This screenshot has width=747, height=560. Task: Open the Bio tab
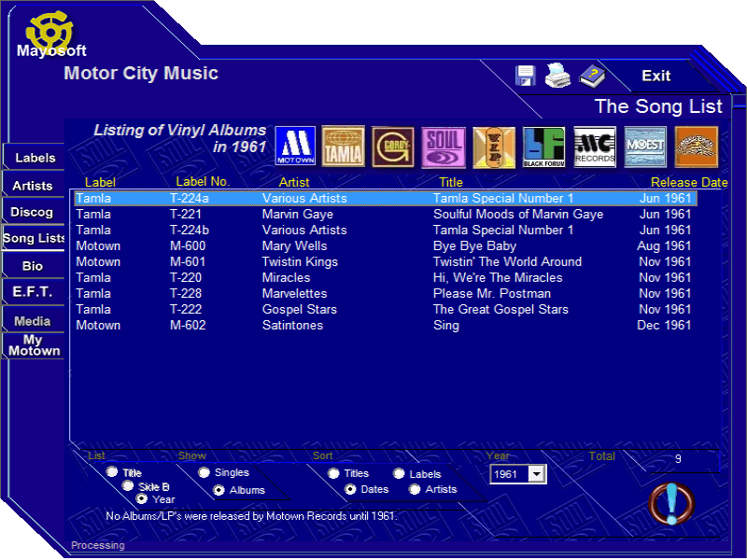[34, 266]
